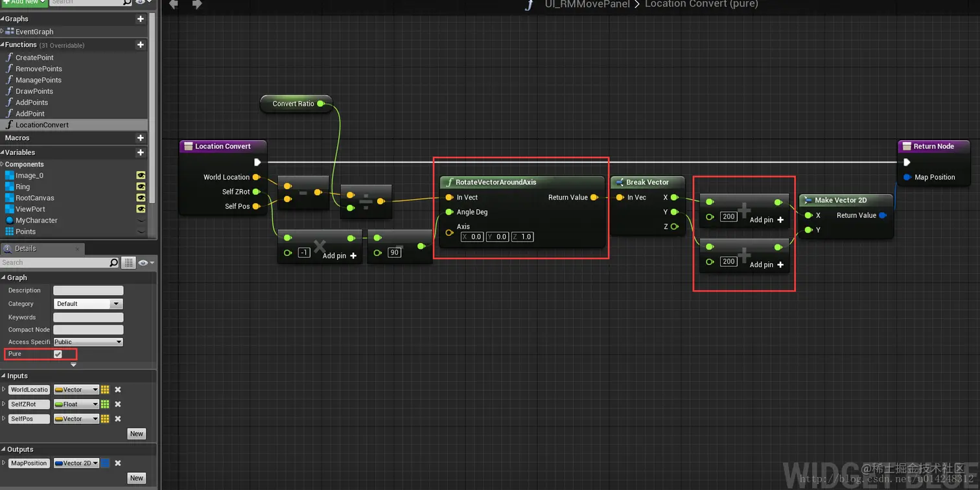
Task: Select the EventGraph item
Action: pyautogui.click(x=34, y=32)
